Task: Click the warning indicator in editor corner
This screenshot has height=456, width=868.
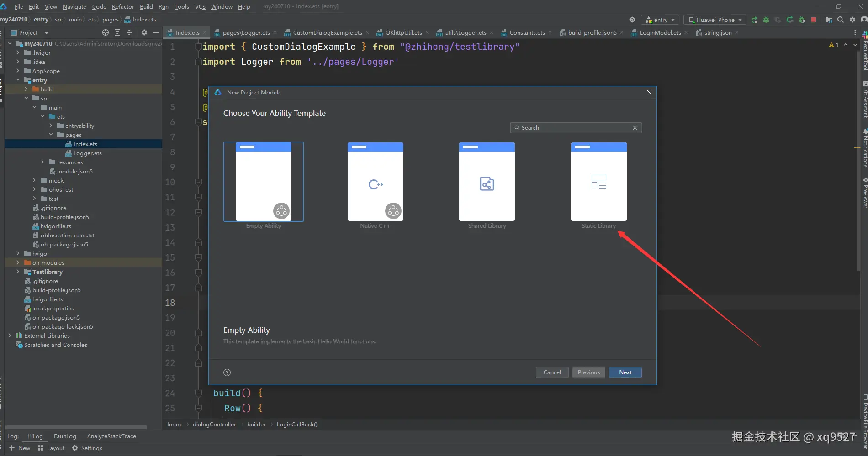Action: [x=834, y=45]
